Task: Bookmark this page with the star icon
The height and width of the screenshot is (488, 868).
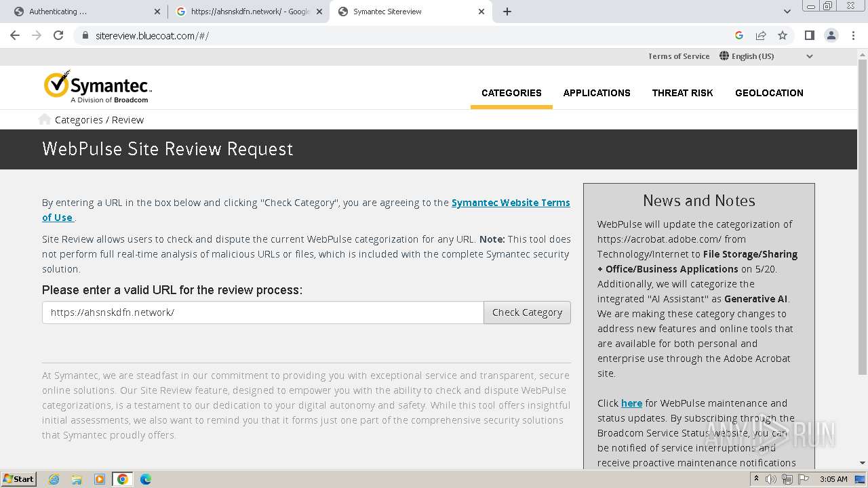Action: (x=783, y=35)
